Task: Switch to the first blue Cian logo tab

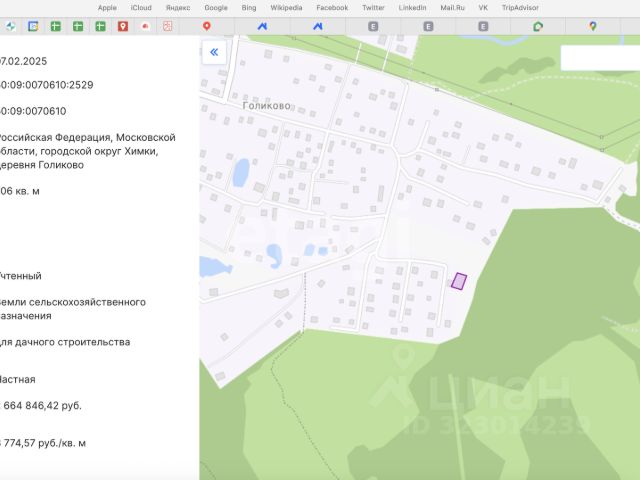Action: pyautogui.click(x=262, y=27)
